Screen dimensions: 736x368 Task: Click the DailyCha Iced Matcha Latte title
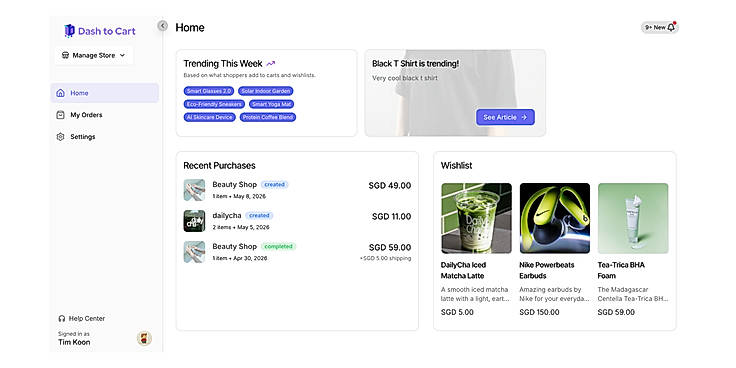pos(463,270)
